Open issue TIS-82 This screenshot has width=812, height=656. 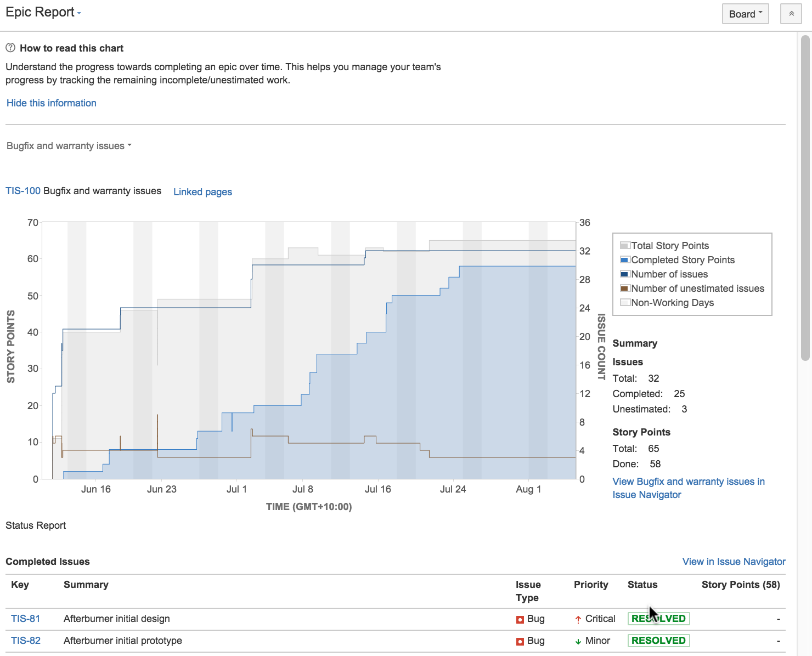click(x=25, y=641)
